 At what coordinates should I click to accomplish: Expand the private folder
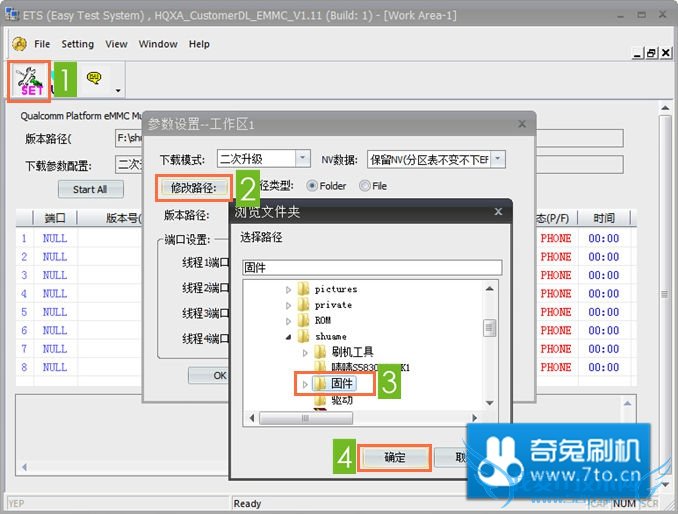pyautogui.click(x=288, y=306)
